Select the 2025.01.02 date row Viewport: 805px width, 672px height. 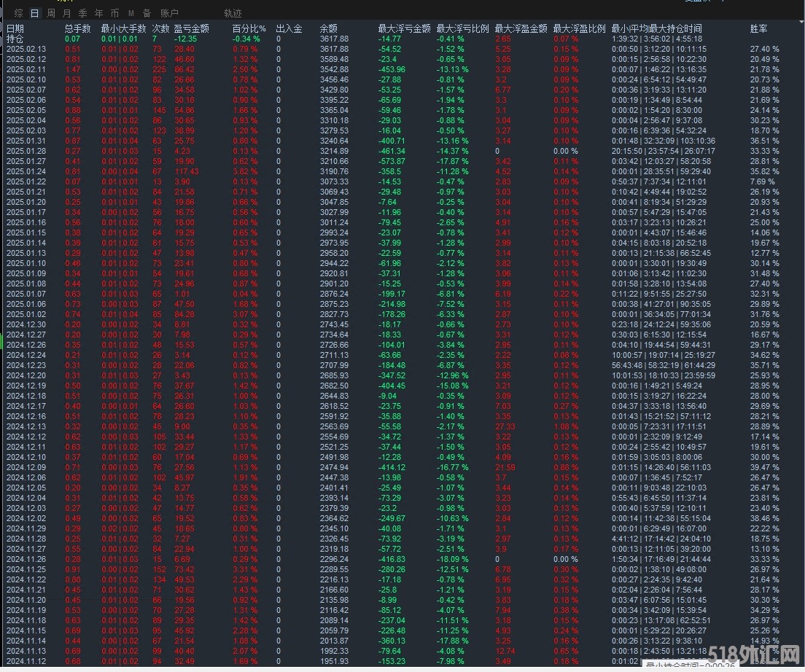[x=26, y=314]
